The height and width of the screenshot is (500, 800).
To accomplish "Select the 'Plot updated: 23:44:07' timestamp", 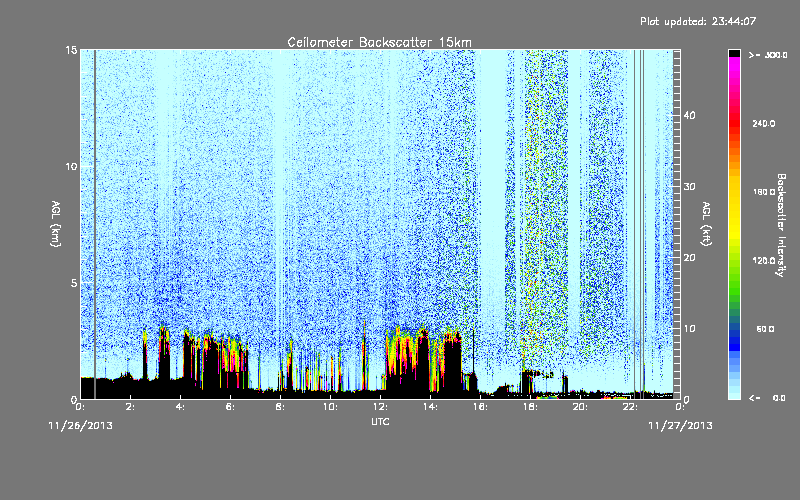I will [697, 21].
